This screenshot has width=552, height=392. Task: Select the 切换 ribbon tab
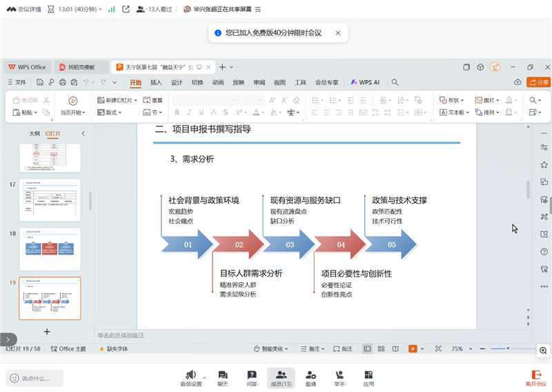click(197, 82)
